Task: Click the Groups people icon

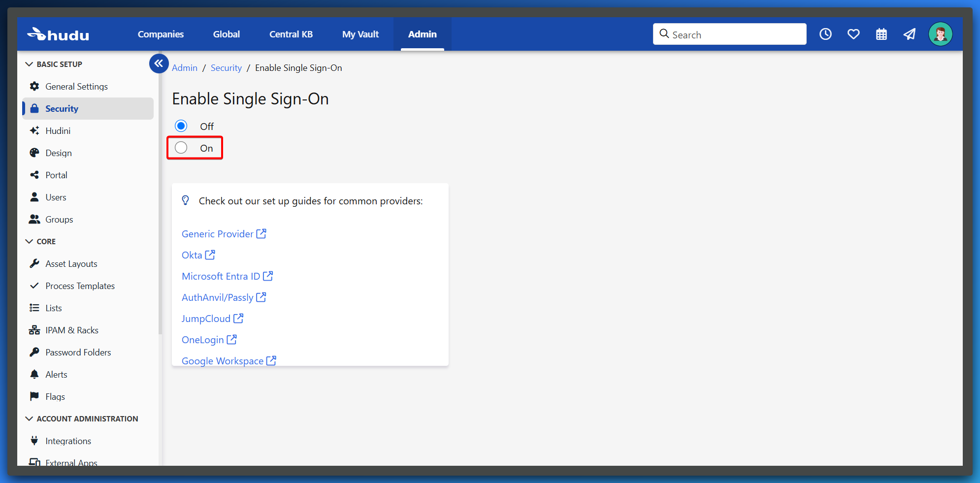Action: (34, 219)
